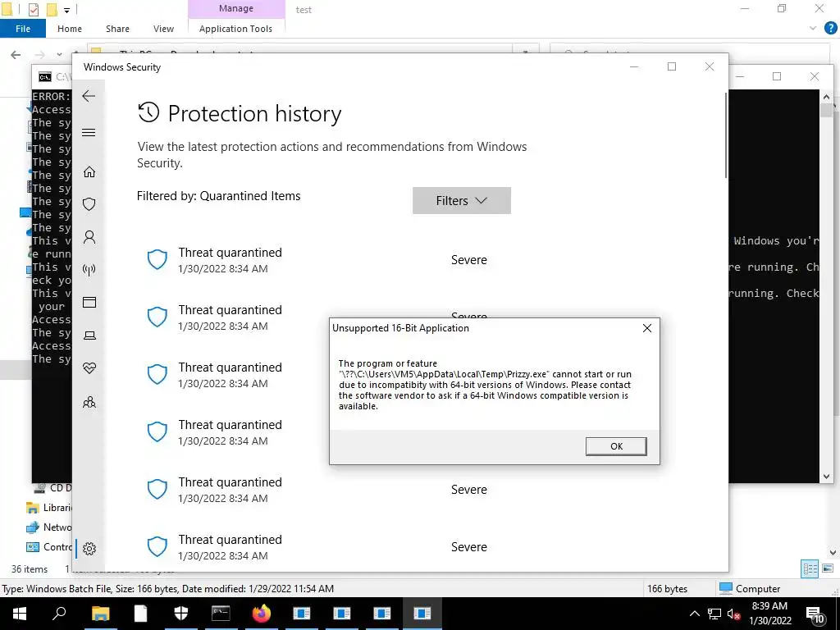The image size is (840, 630).
Task: Select the second Threat quarantined entry's shield icon
Action: click(x=157, y=317)
